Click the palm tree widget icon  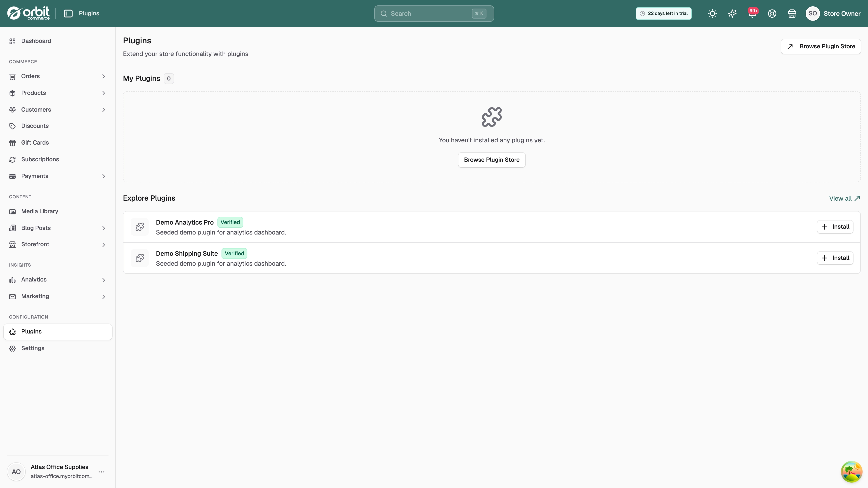[x=851, y=472]
